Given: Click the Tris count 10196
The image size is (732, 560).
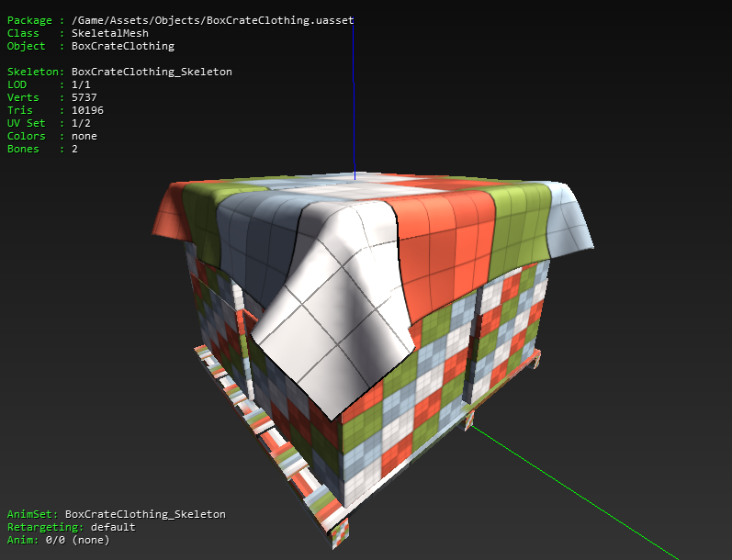Looking at the screenshot, I should [x=87, y=110].
